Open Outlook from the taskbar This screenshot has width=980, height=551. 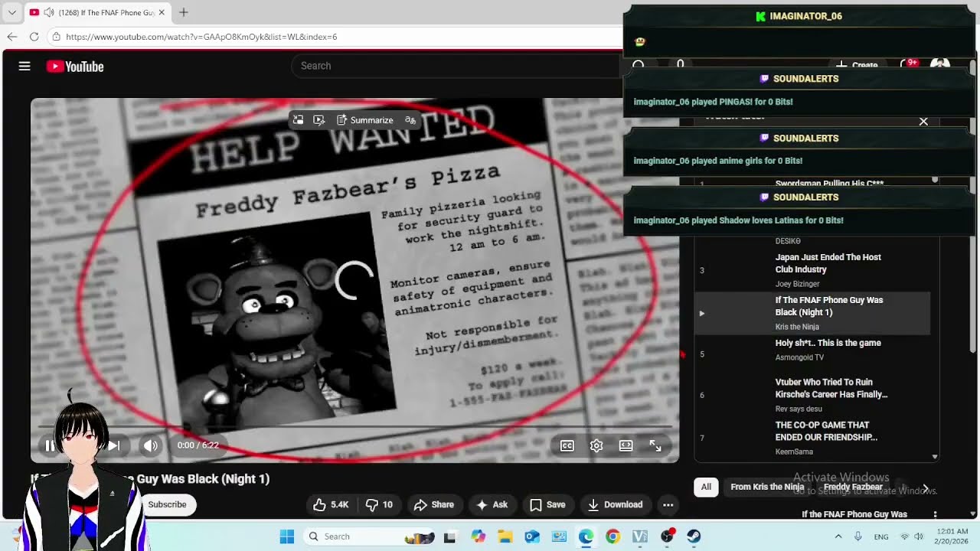532,536
